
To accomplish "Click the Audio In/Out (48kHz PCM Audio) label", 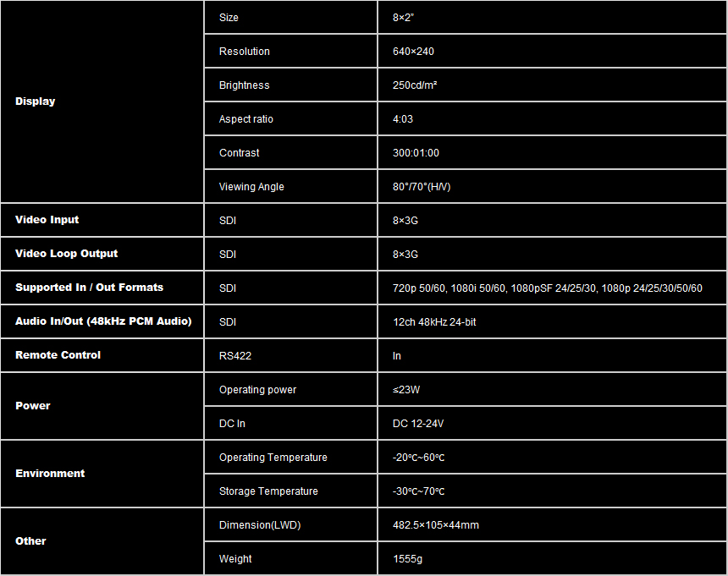I will tap(103, 321).
